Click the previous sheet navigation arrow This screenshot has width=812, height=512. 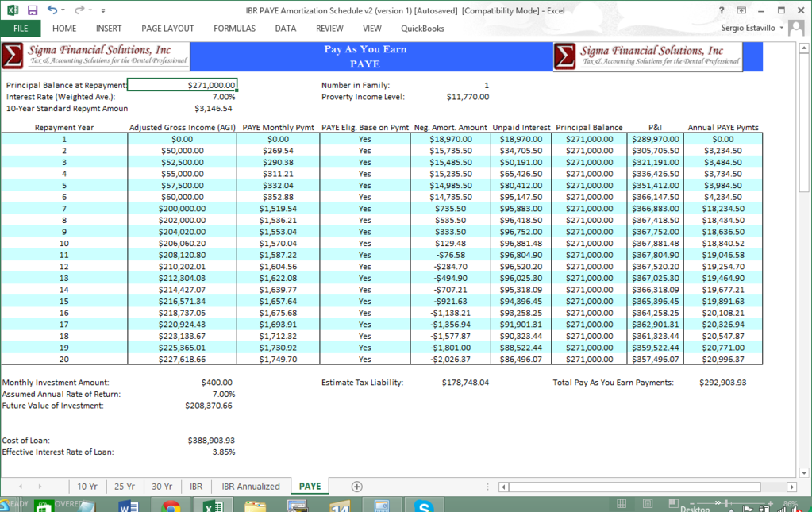pos(21,487)
